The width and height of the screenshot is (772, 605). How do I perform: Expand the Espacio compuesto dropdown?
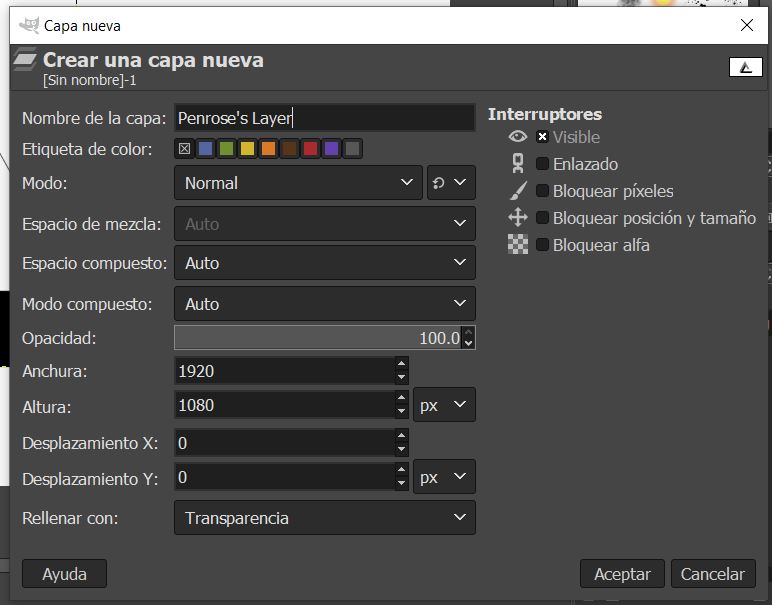(x=324, y=263)
